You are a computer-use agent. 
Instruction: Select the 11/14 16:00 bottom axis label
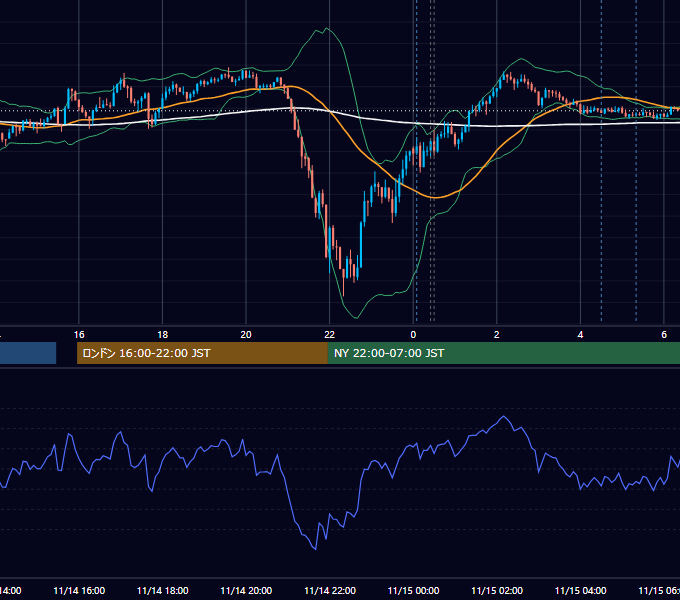(x=79, y=590)
